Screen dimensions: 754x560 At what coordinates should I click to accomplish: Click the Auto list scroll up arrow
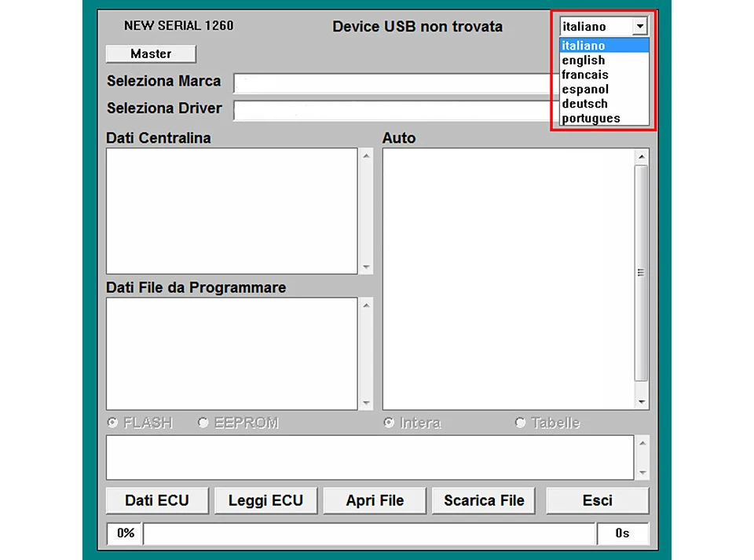[642, 157]
